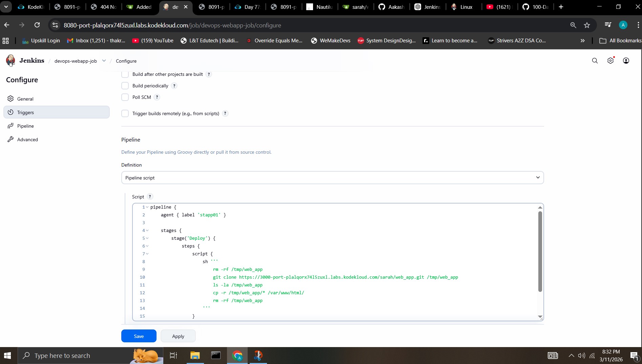
Task: Click the browser back arrow
Action: [7, 25]
